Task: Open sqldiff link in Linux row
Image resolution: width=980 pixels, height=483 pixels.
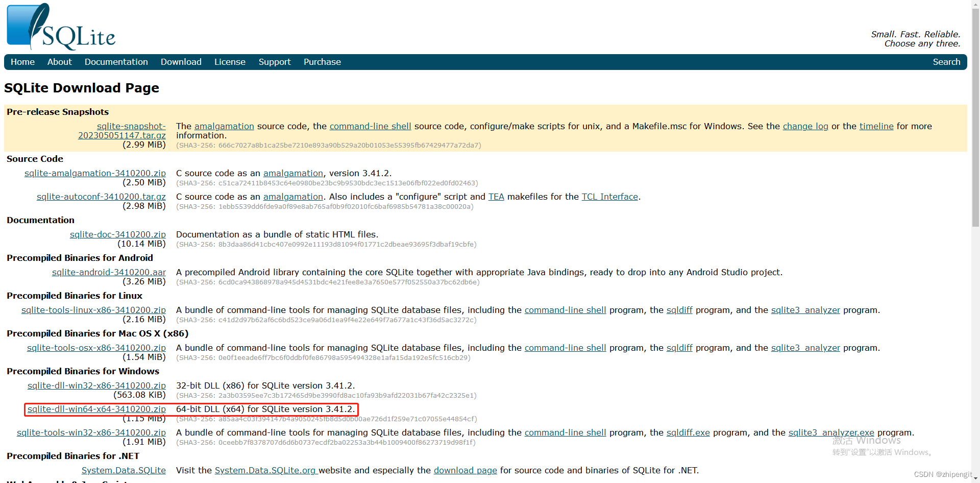Action: [679, 310]
